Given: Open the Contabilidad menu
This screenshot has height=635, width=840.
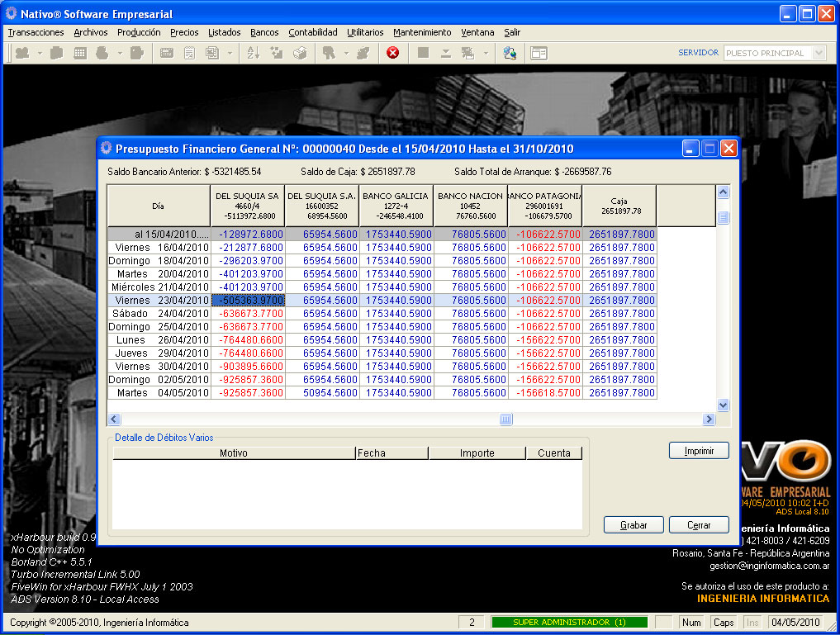Looking at the screenshot, I should (x=312, y=32).
